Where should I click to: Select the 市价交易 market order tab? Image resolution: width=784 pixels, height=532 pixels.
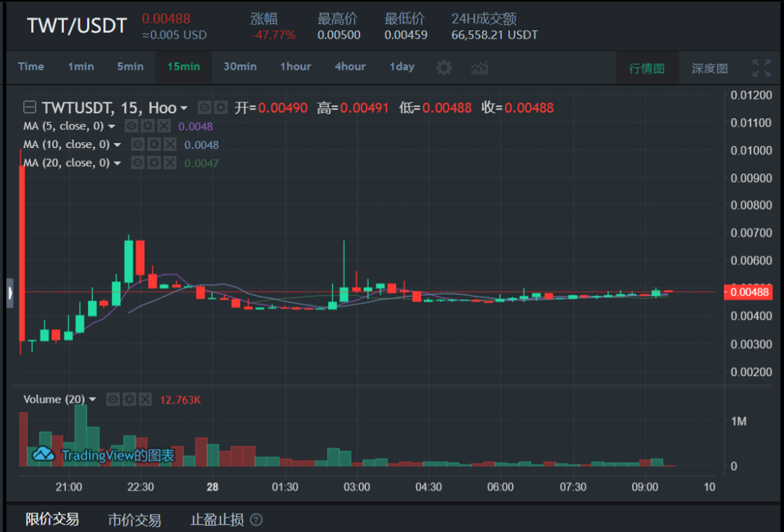[135, 520]
